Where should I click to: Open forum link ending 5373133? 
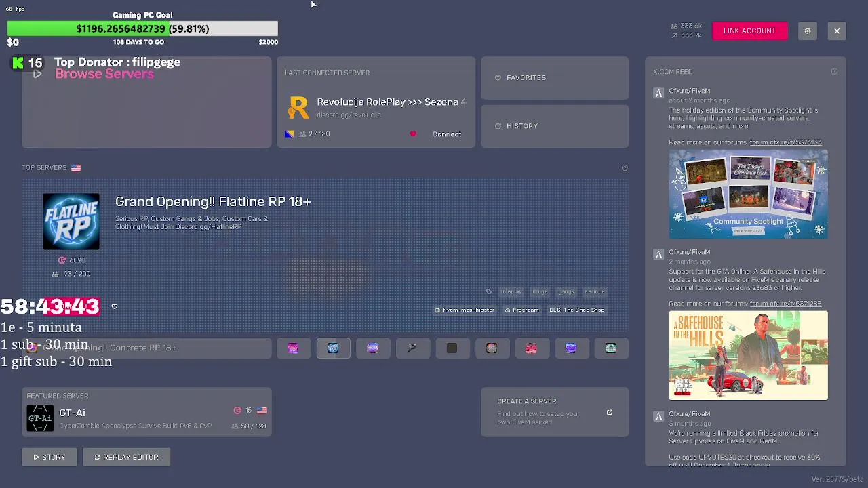coord(785,142)
